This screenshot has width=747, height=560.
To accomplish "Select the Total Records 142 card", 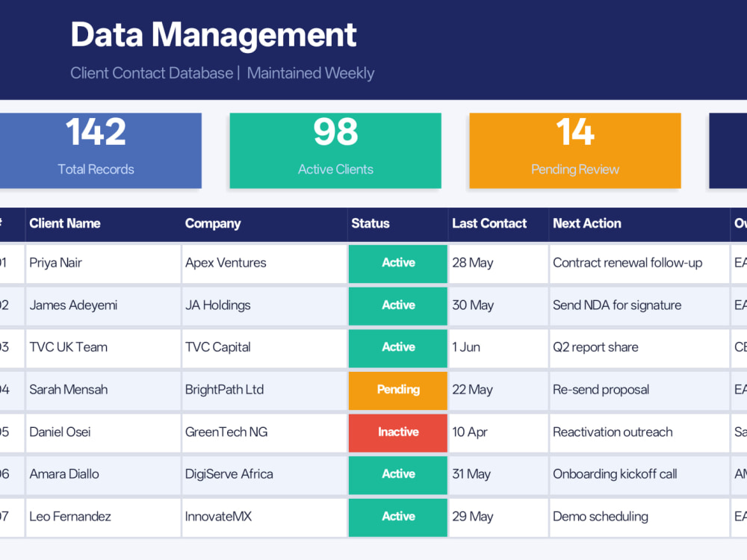I will [101, 151].
